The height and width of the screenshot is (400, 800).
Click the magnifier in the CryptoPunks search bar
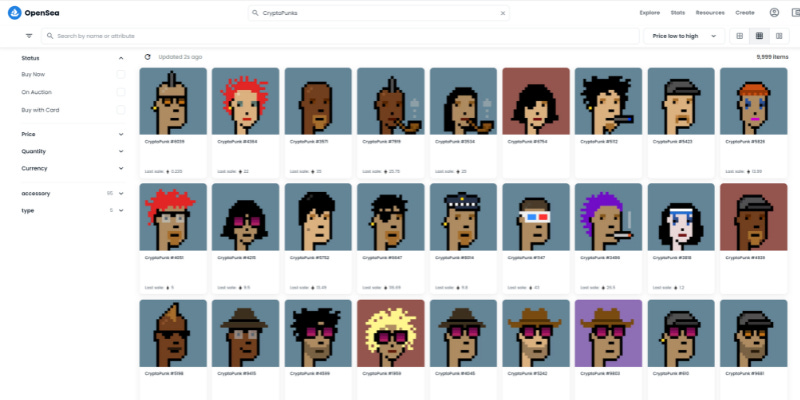256,13
